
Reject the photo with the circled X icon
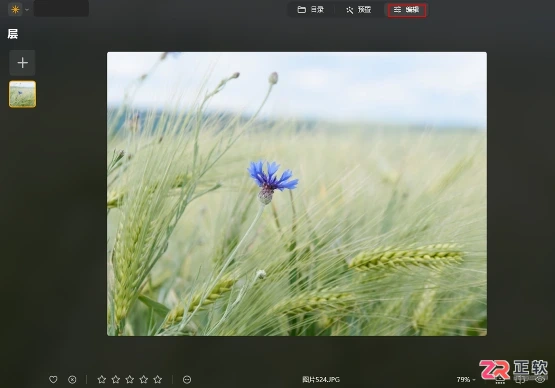(x=72, y=380)
